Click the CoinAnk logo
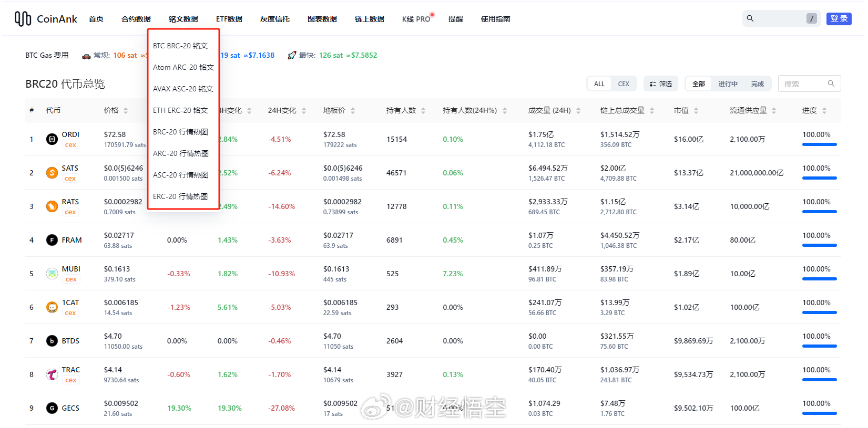Viewport: 868px width, 428px height. [46, 19]
